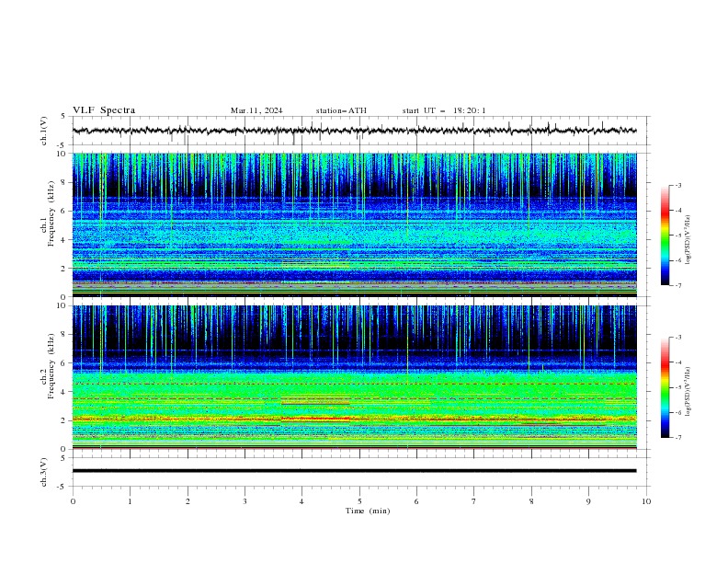
Task: Click the ch.1(V) axis upper "5" tick label
Action: coord(63,117)
